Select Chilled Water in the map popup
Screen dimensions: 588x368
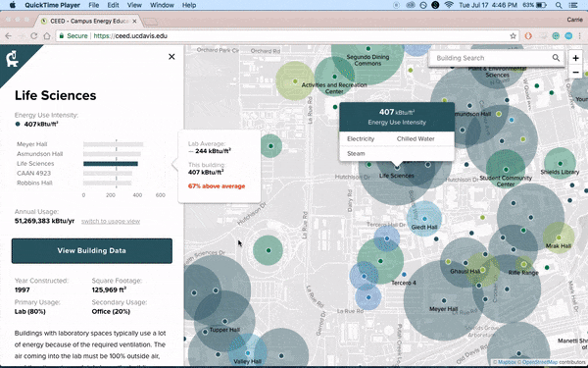pyautogui.click(x=416, y=139)
